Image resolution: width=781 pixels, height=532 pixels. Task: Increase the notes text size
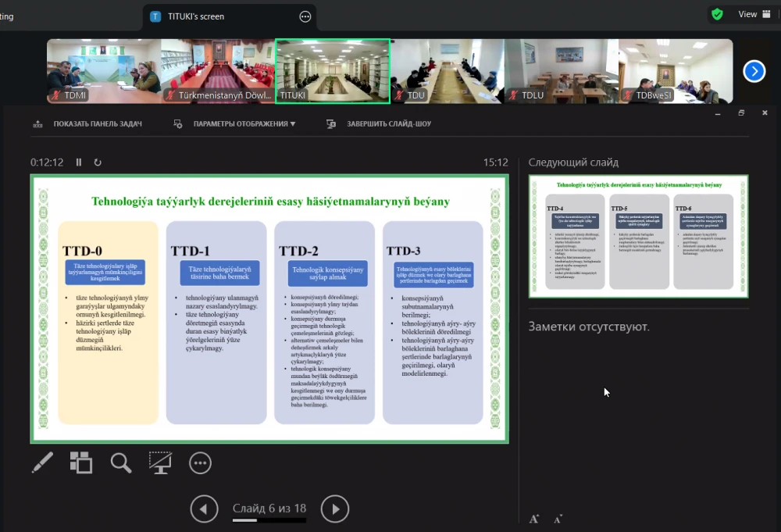(534, 519)
